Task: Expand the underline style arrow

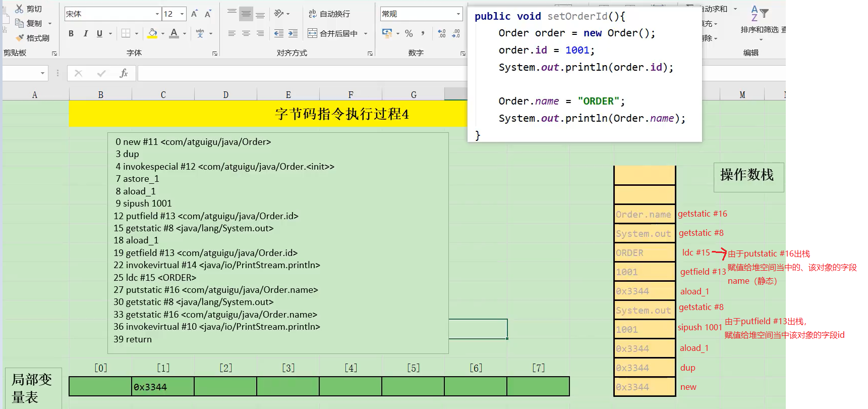Action: click(x=110, y=34)
